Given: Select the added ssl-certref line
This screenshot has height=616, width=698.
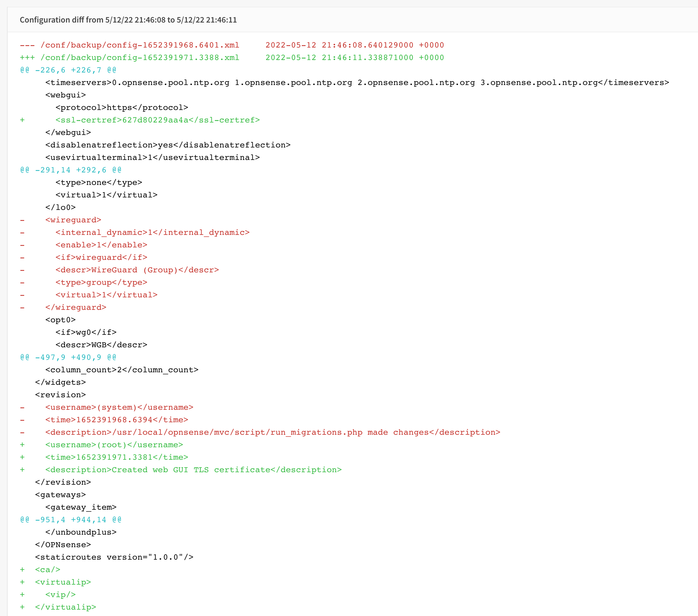Looking at the screenshot, I should (x=157, y=120).
